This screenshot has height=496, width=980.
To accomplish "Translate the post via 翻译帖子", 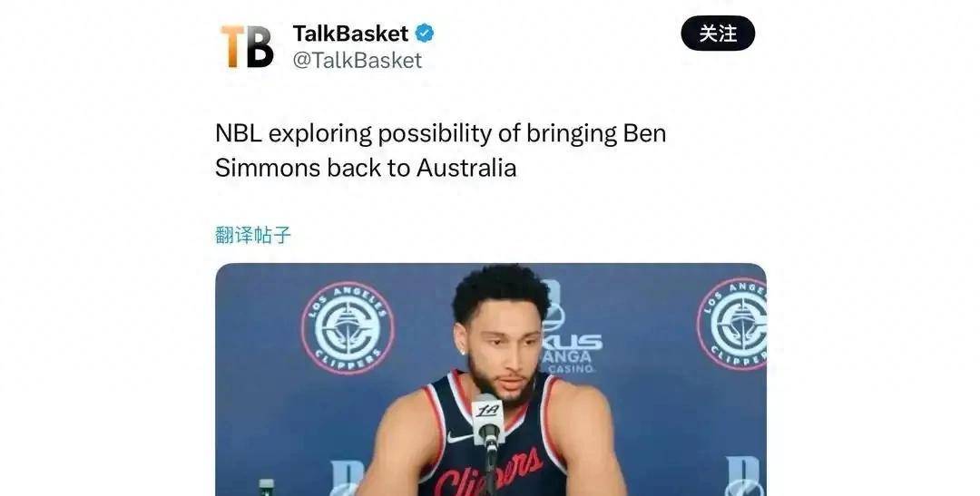I will pyautogui.click(x=253, y=235).
